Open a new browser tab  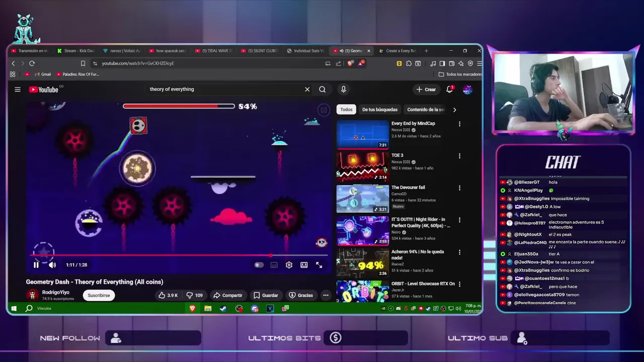click(426, 51)
